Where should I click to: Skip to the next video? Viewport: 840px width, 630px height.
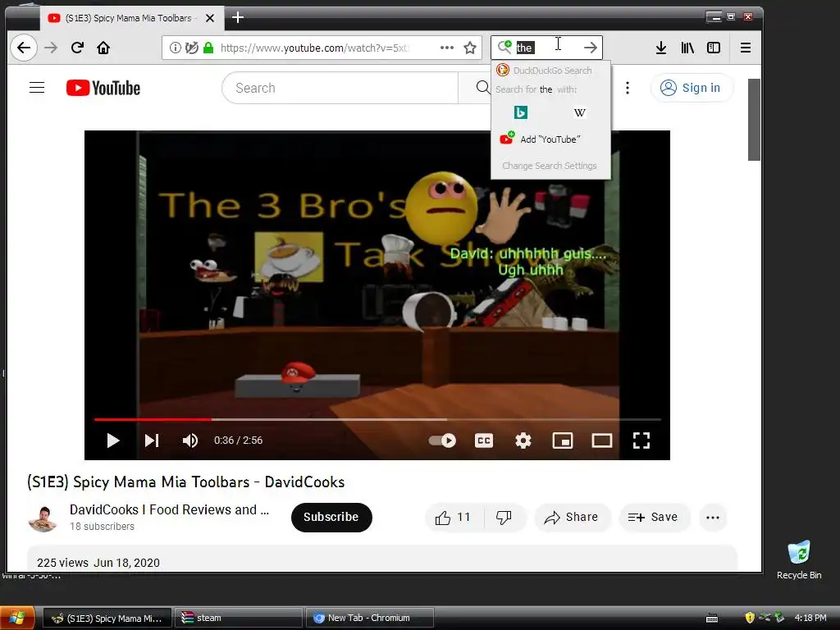coord(152,441)
